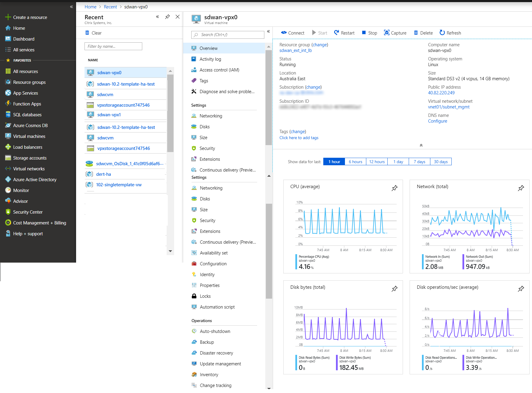The height and width of the screenshot is (393, 532).
Task: Click the Create a resource plus icon
Action: (8, 17)
